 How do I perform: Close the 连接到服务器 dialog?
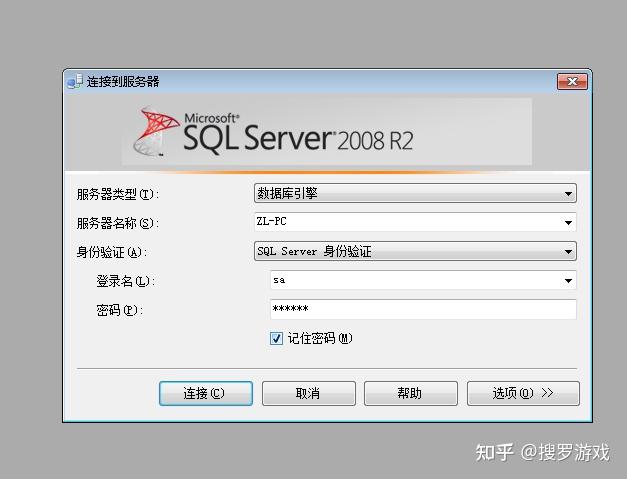click(x=572, y=82)
